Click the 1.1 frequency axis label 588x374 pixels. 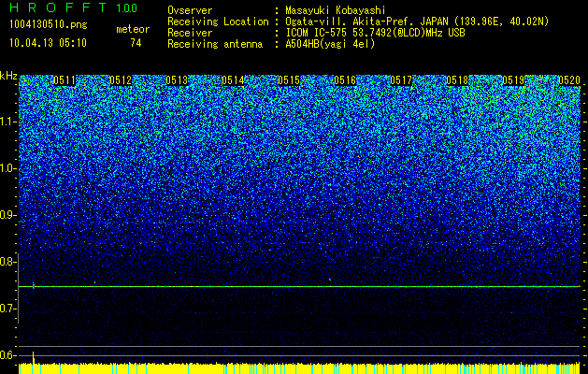(x=7, y=122)
